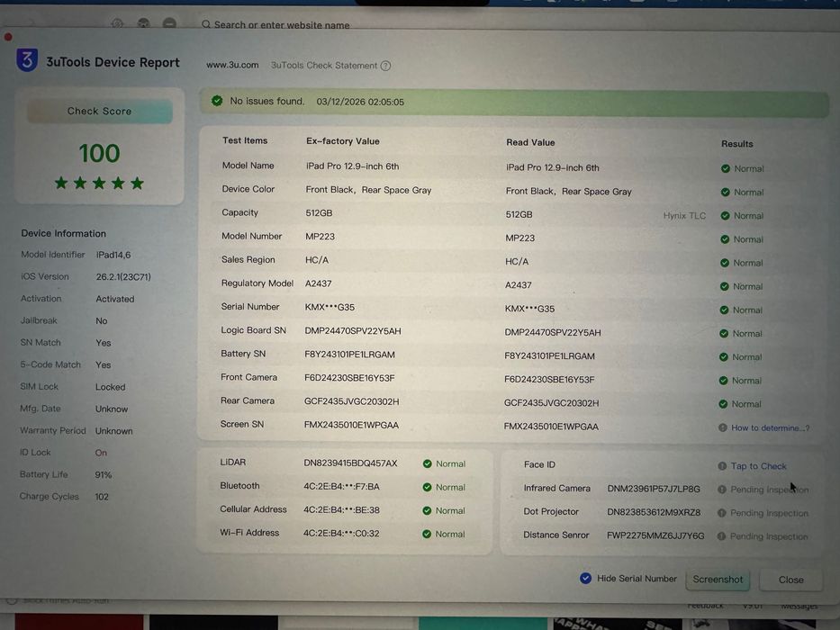840x630 pixels.
Task: Close the device report dialog
Action: pos(790,580)
